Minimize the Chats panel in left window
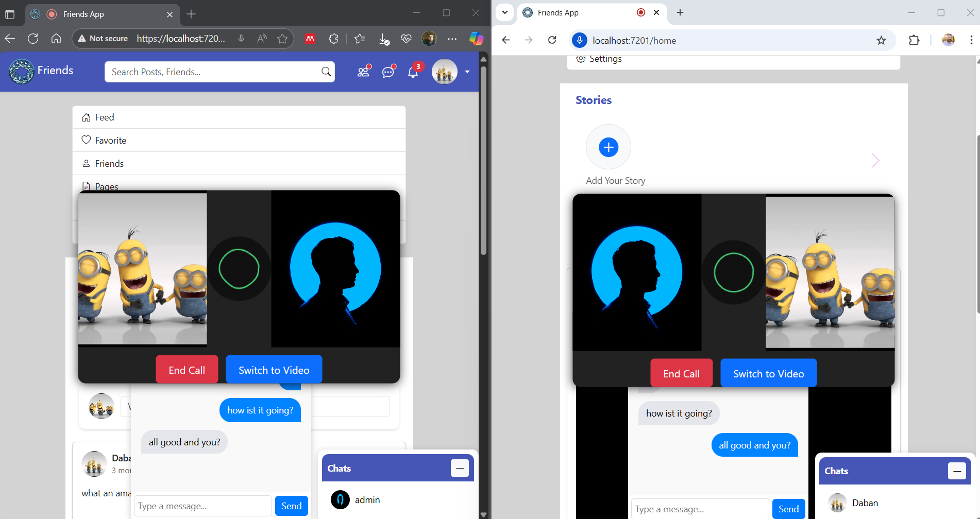 pos(460,468)
